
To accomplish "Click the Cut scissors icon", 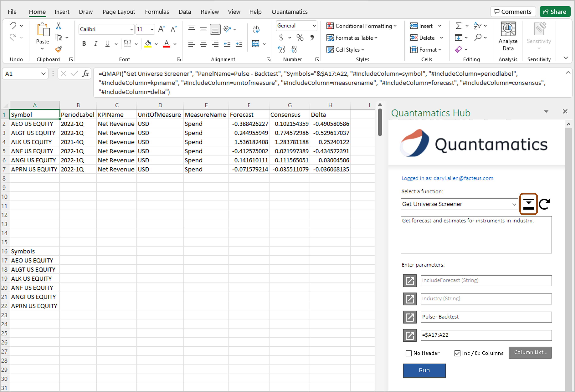I will (59, 26).
